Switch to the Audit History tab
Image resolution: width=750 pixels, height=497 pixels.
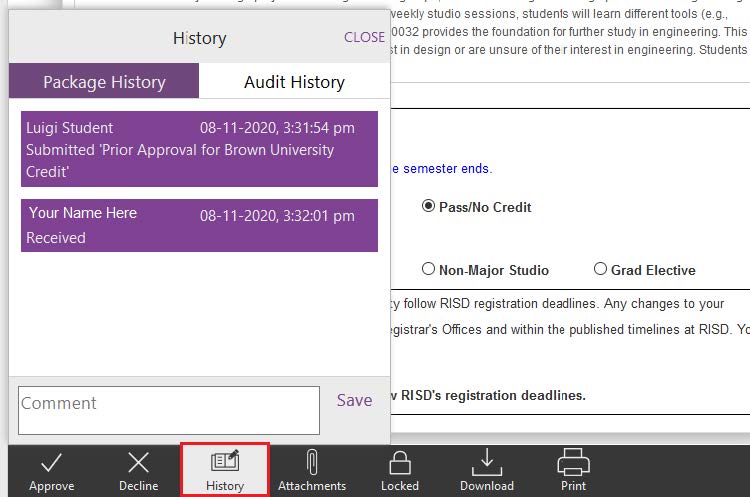[294, 81]
